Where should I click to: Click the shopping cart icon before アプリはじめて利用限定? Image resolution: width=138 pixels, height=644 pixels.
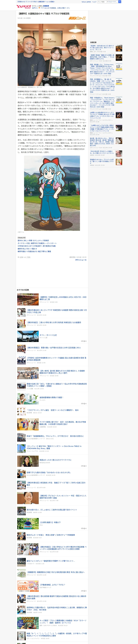point(39,8)
